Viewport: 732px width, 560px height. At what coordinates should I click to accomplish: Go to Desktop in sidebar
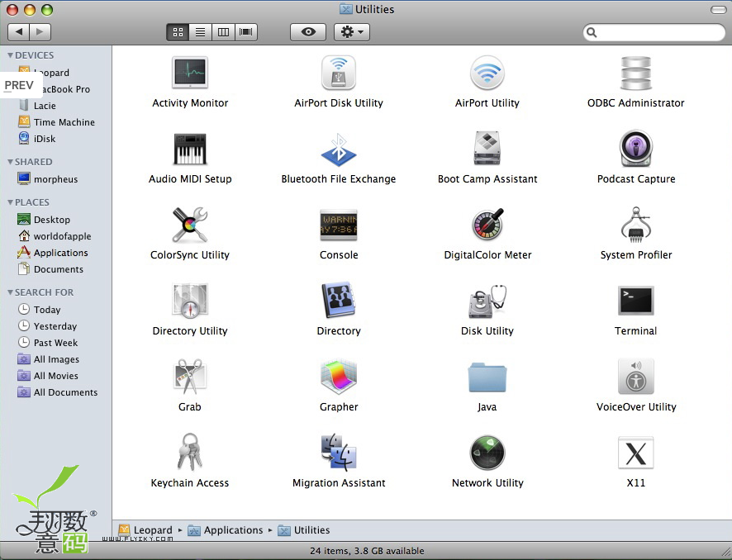[x=56, y=220]
